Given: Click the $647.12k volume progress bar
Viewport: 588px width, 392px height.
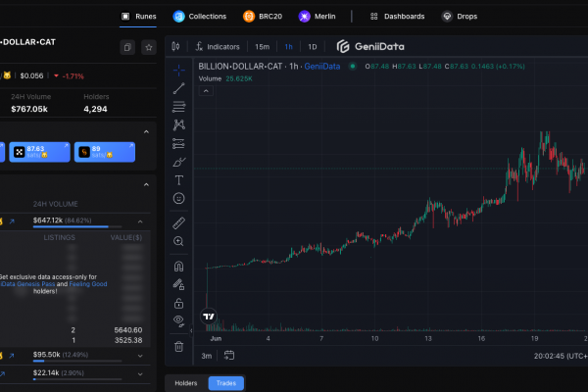Looking at the screenshot, I should coord(77,226).
